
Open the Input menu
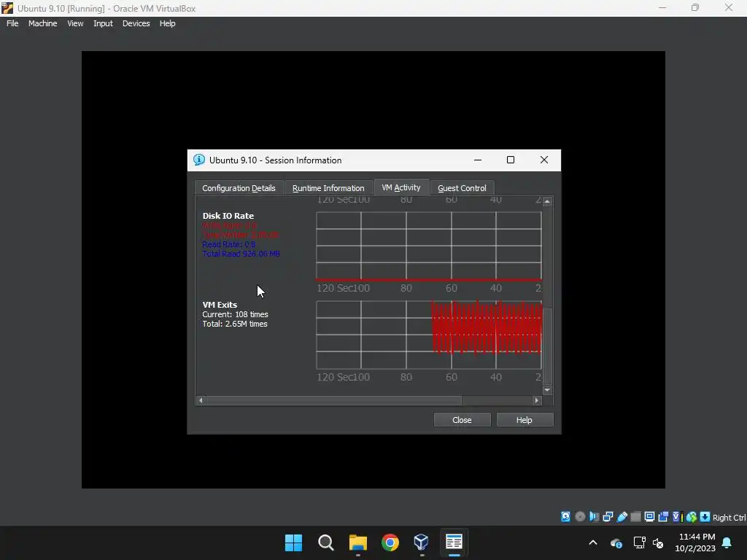pos(103,23)
